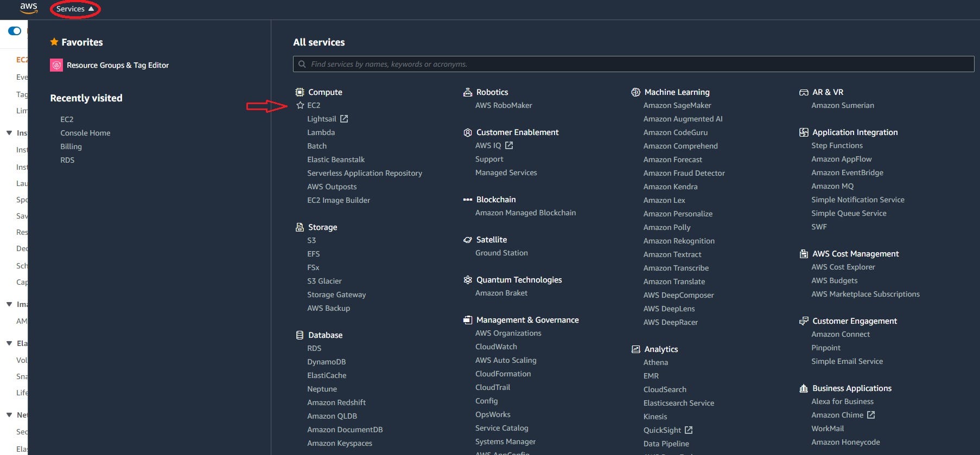Open EC2 under Compute
980x455 pixels.
pyautogui.click(x=314, y=105)
